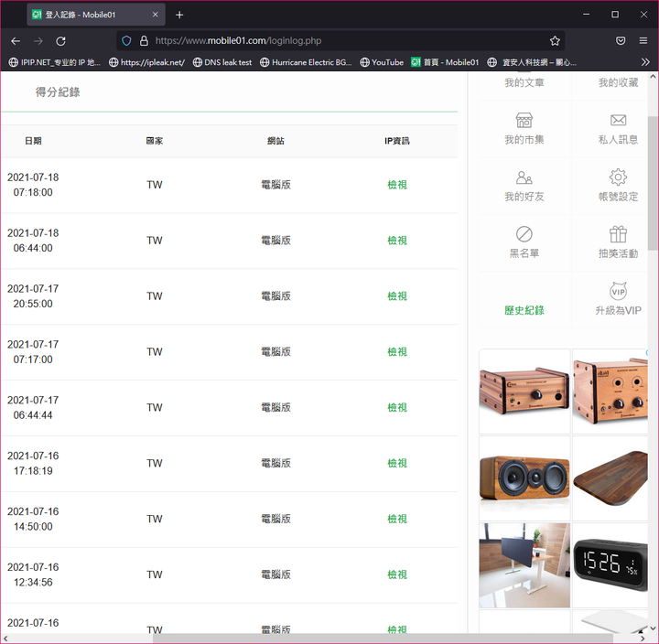Go back to previous page
The height and width of the screenshot is (644, 659).
[x=16, y=41]
